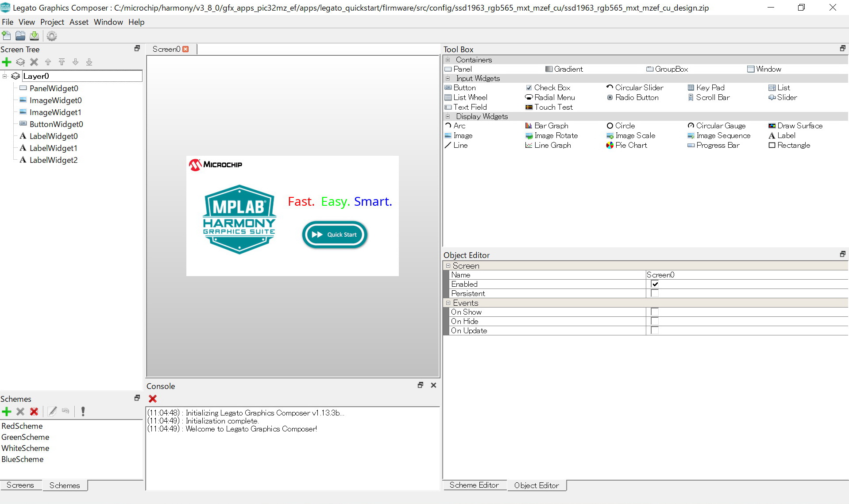Viewport: 849px width, 504px height.
Task: Select the Circular Slider widget tool
Action: pyautogui.click(x=635, y=88)
